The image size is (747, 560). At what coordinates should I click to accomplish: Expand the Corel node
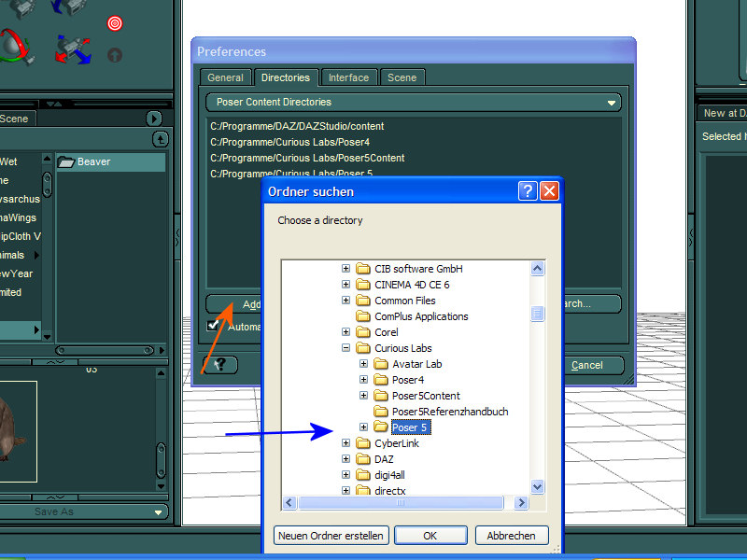pyautogui.click(x=345, y=332)
